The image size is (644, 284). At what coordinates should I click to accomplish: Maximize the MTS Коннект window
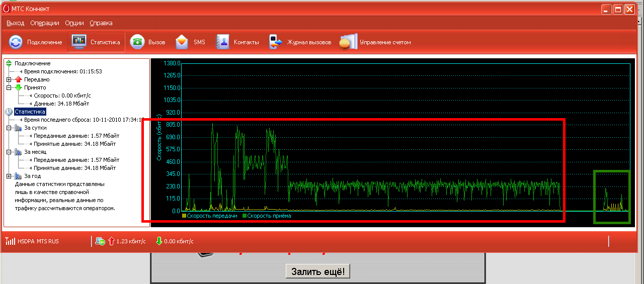tap(619, 9)
